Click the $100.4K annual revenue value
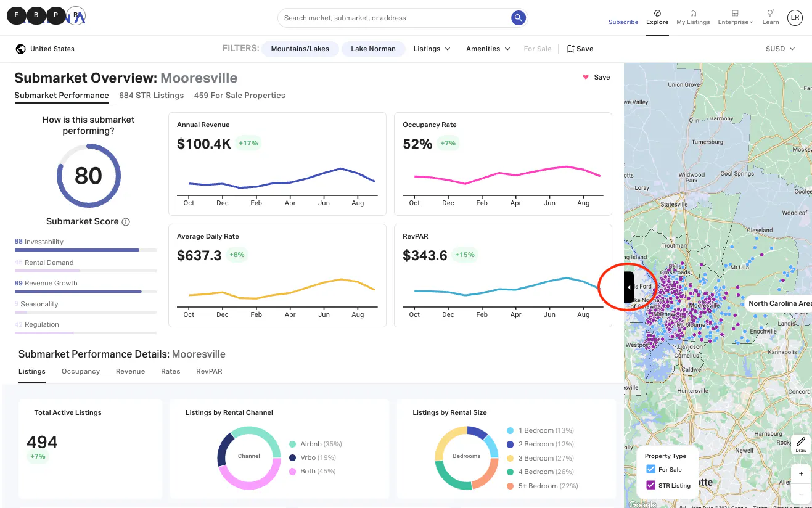 (203, 144)
